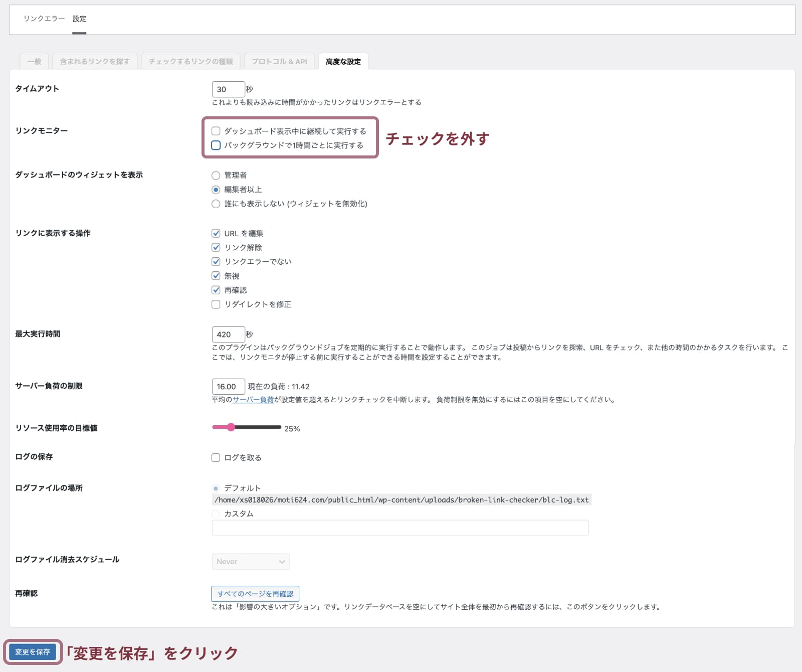Image resolution: width=802 pixels, height=672 pixels.
Task: Select the 高度な設定 tab
Action: (343, 61)
